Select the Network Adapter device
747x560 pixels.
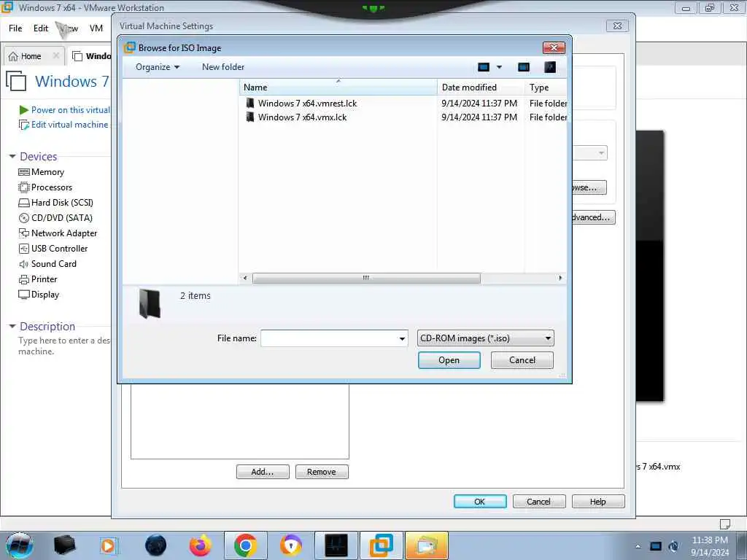click(58, 233)
